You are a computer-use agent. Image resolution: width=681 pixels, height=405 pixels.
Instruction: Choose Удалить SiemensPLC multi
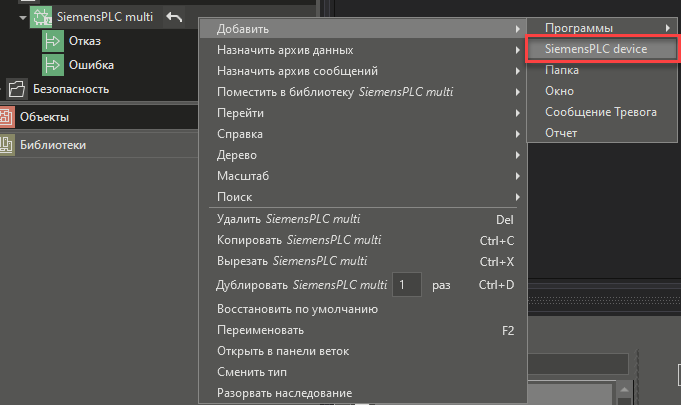(363, 219)
